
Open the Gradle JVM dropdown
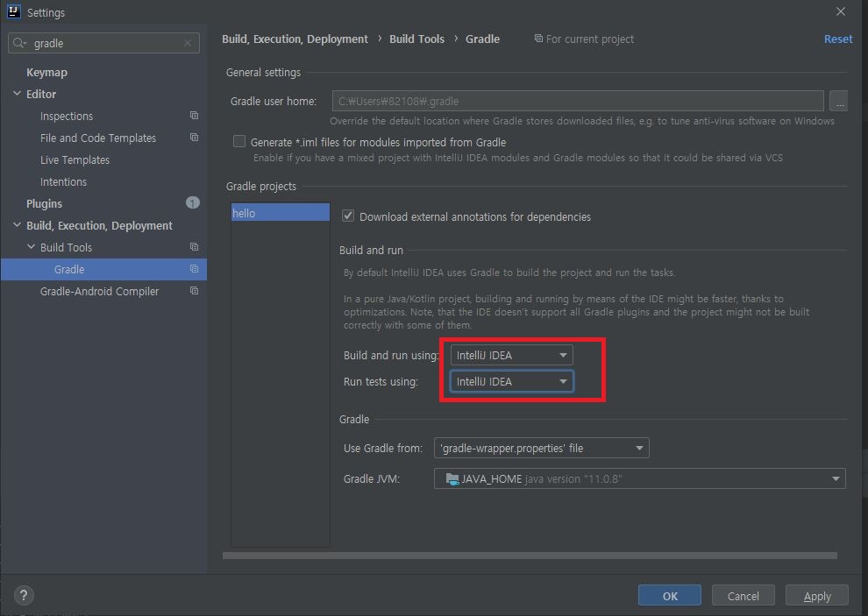point(639,478)
